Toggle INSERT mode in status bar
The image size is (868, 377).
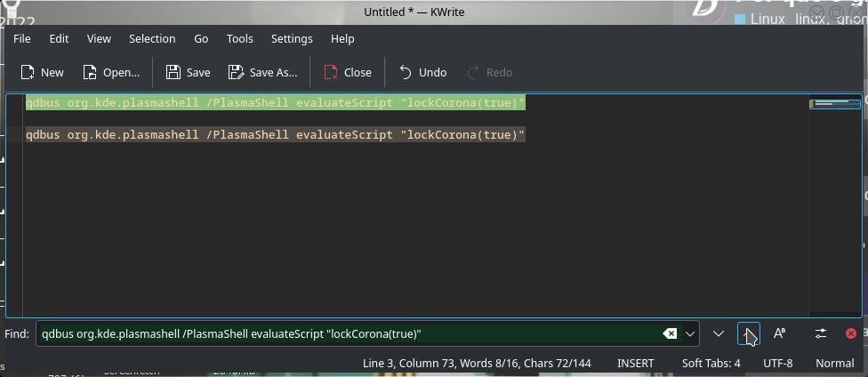[x=636, y=364]
